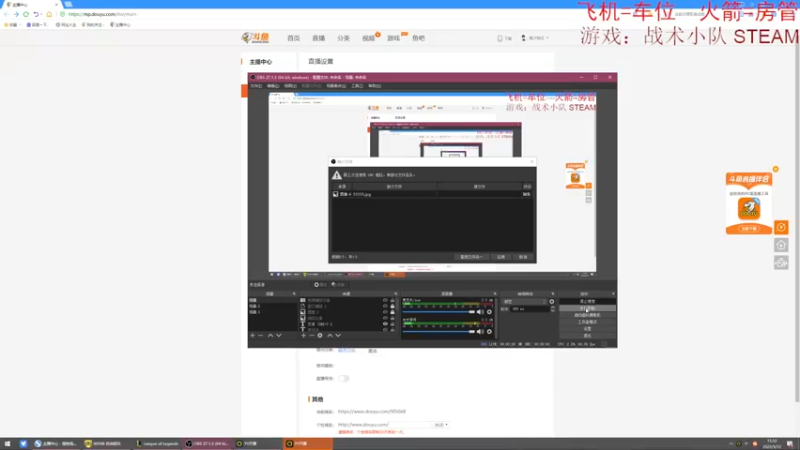Go forward in the browser
Viewport: 800px width, 450px height.
(x=16, y=14)
